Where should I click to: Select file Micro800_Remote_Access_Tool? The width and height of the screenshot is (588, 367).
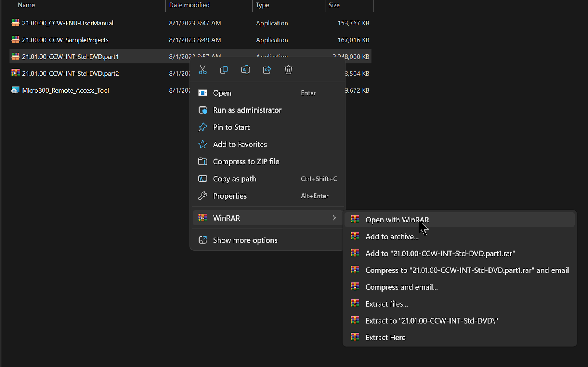[x=66, y=90]
